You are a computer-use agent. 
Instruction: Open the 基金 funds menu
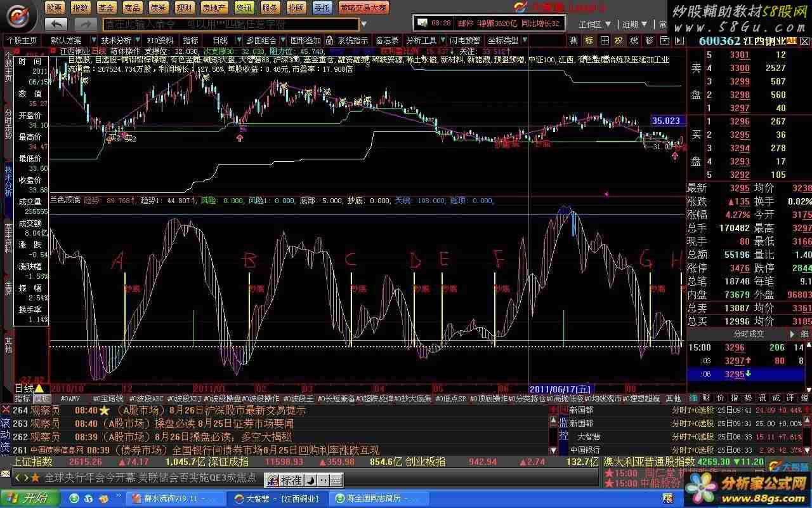click(x=106, y=8)
